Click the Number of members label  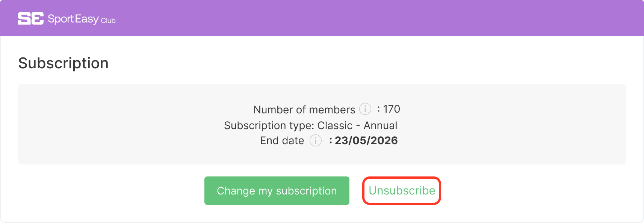(x=304, y=109)
